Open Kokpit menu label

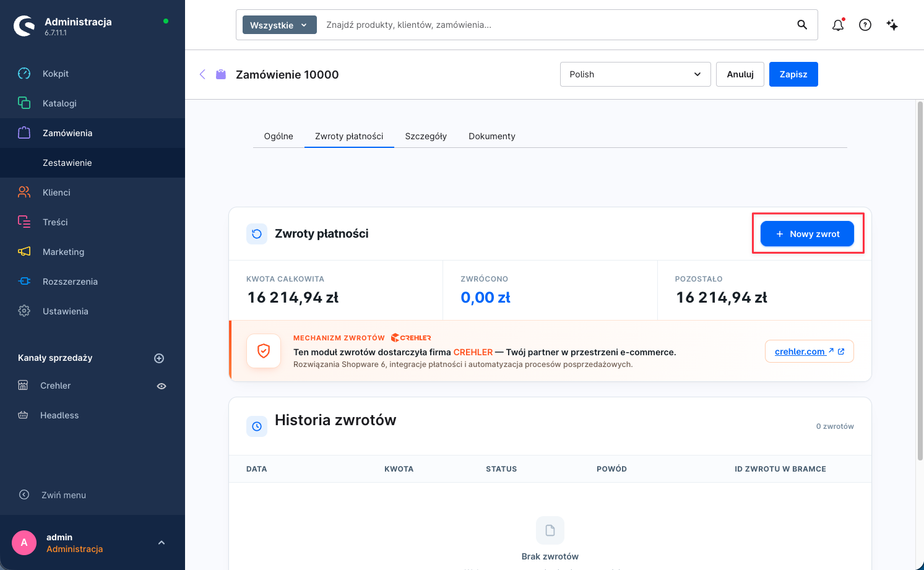click(x=56, y=74)
